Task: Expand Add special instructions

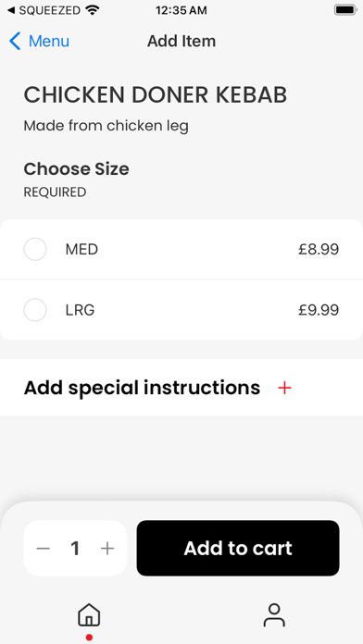Action: (181, 388)
